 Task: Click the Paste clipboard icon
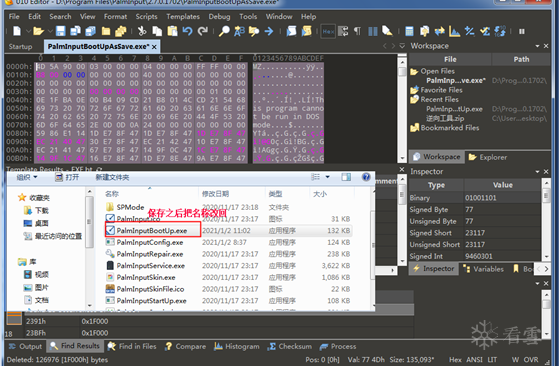172,31
